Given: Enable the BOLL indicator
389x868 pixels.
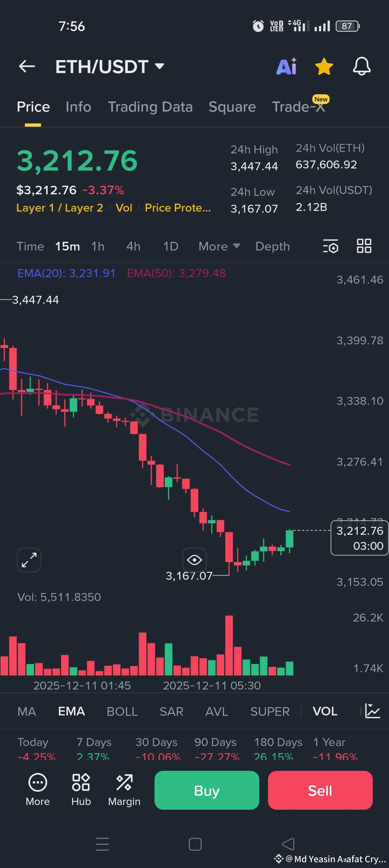Looking at the screenshot, I should click(122, 711).
